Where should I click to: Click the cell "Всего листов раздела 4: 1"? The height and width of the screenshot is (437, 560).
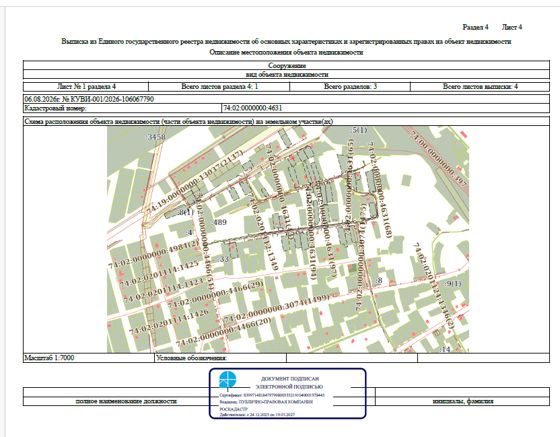[x=219, y=86]
